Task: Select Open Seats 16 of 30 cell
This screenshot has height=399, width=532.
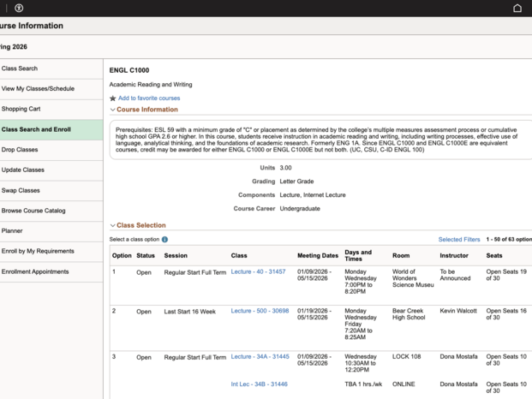Action: click(x=506, y=314)
